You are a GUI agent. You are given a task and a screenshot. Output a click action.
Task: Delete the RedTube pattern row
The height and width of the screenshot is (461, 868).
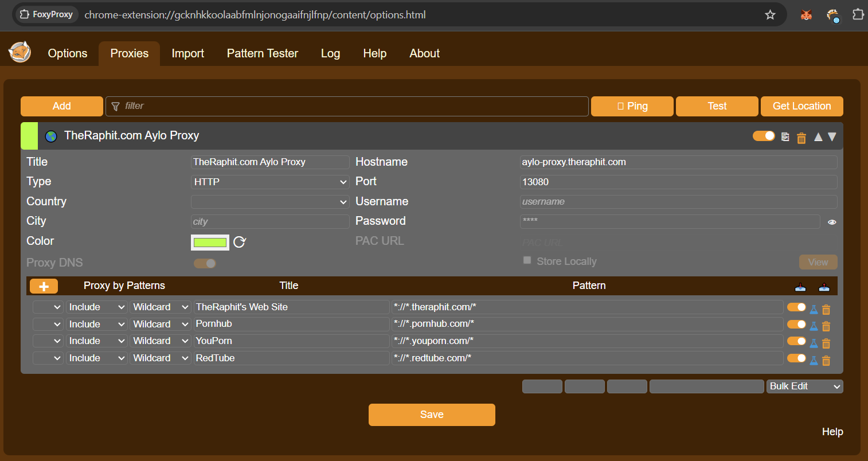(x=826, y=361)
